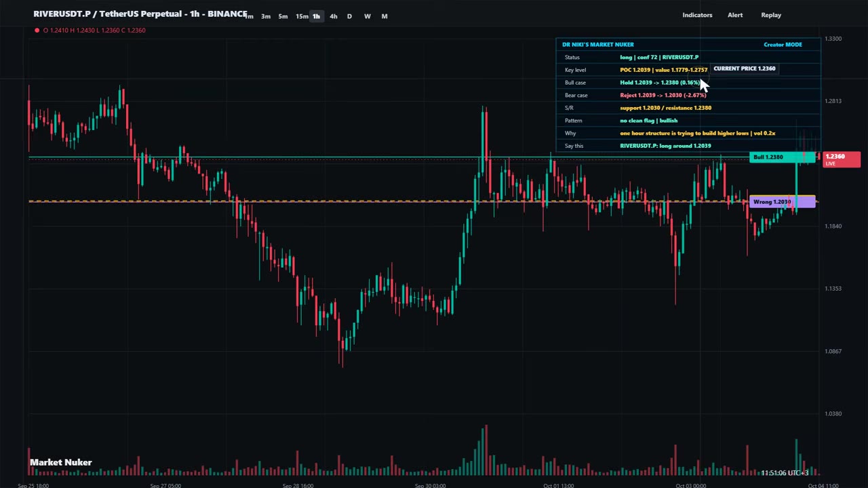The width and height of the screenshot is (868, 488).
Task: Click the Bear case Reject 1.2039 text
Action: click(663, 96)
